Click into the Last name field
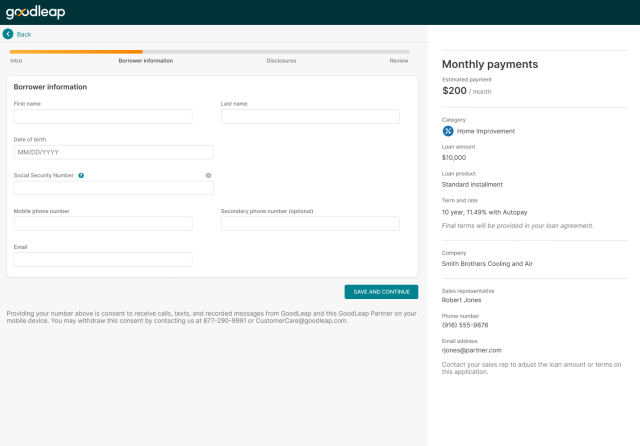Screen dimensions: 640x446 tap(310, 117)
